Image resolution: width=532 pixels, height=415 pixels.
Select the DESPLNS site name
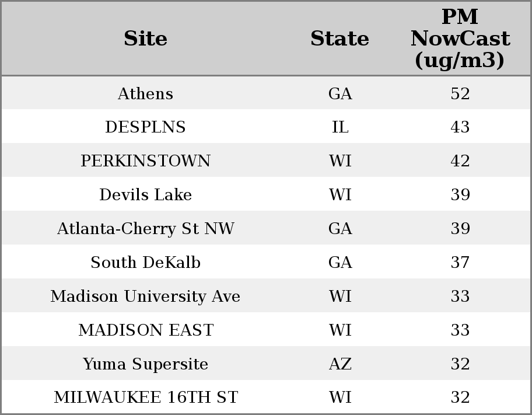point(145,127)
